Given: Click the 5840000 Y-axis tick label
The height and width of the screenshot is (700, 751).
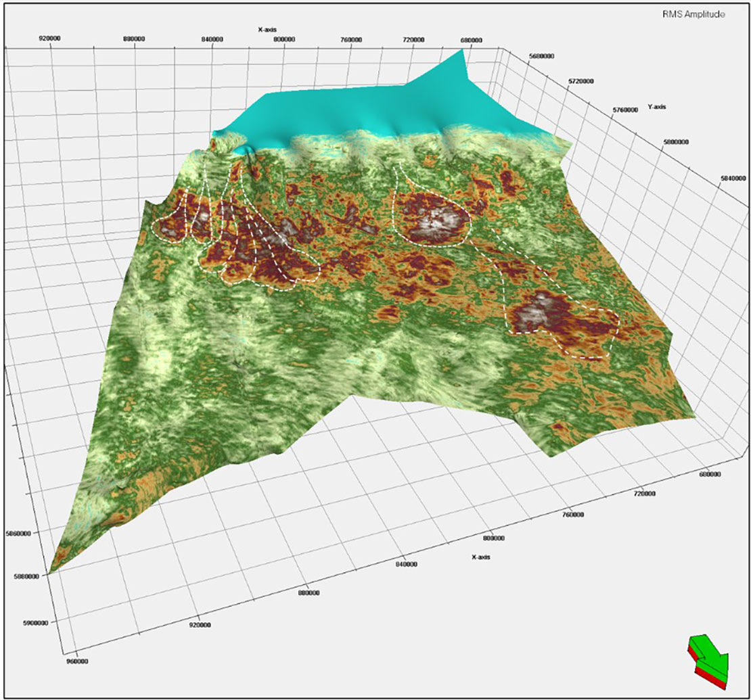Looking at the screenshot, I should (x=733, y=179).
